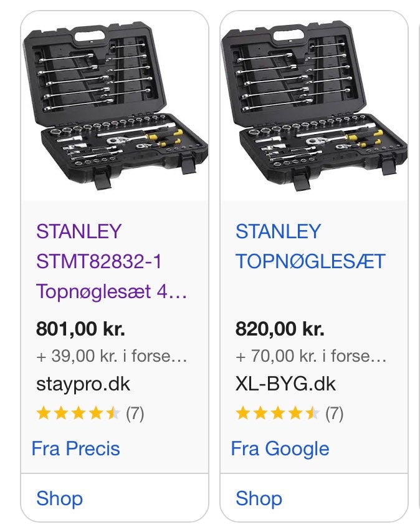Click the first gold star on the staypro.dk card
The height and width of the screenshot is (532, 420).
coord(43,414)
